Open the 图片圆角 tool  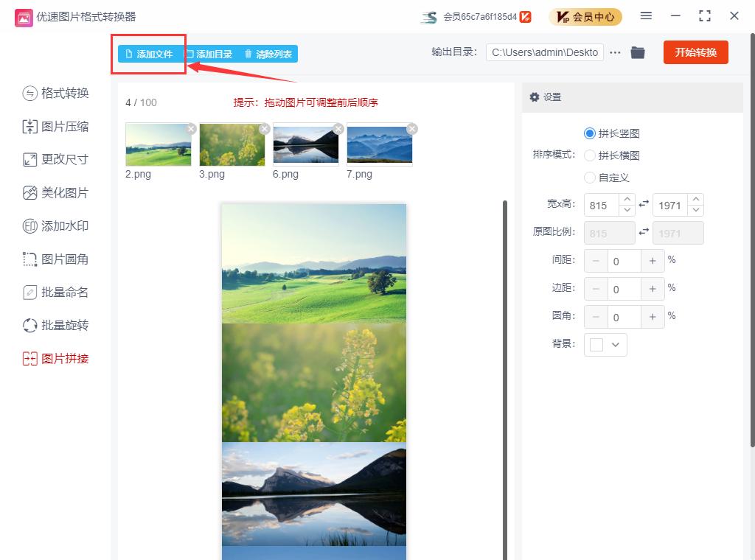tap(55, 259)
